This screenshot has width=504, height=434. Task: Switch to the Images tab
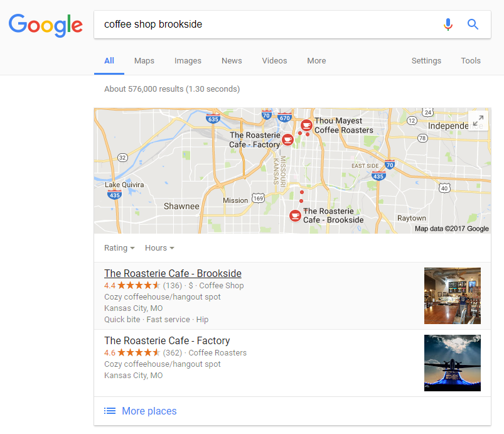tap(188, 61)
